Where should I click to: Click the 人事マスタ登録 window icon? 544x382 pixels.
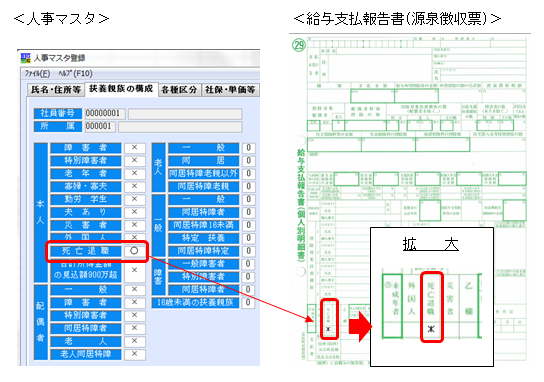[x=25, y=58]
